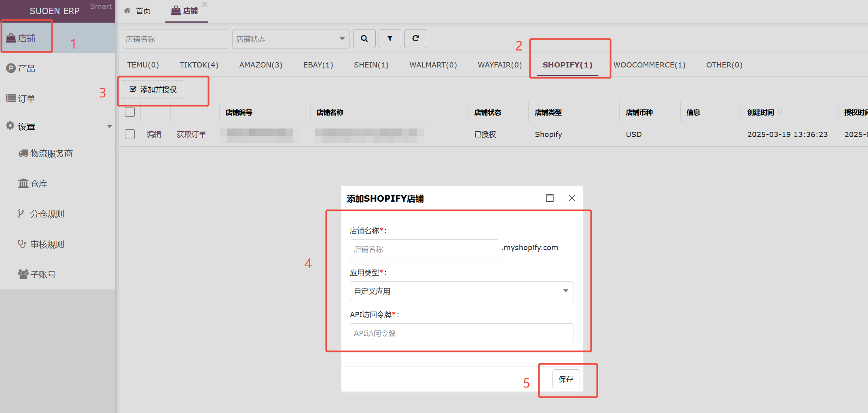Switch to the TEMU(0) tab
This screenshot has height=413, width=868.
pos(143,65)
